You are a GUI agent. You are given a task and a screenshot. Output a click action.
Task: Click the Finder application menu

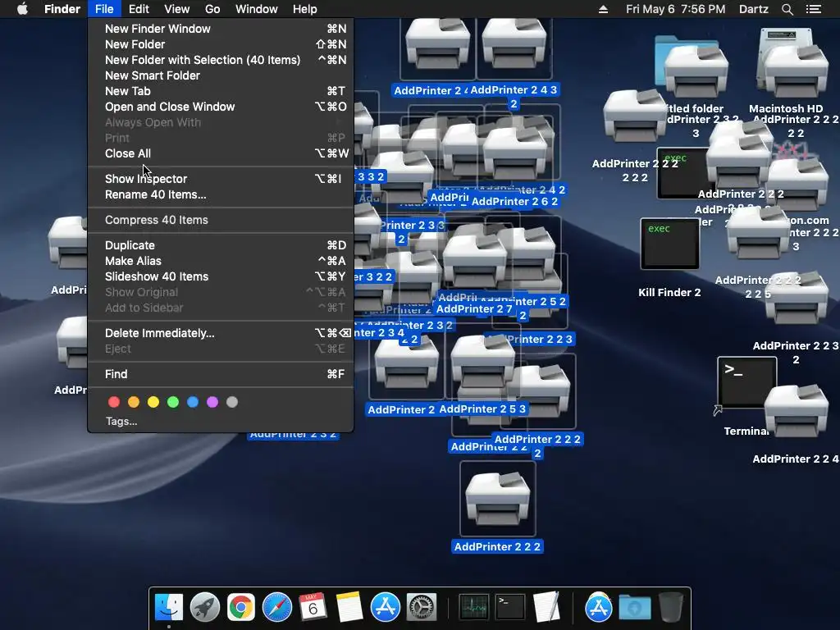(62, 9)
